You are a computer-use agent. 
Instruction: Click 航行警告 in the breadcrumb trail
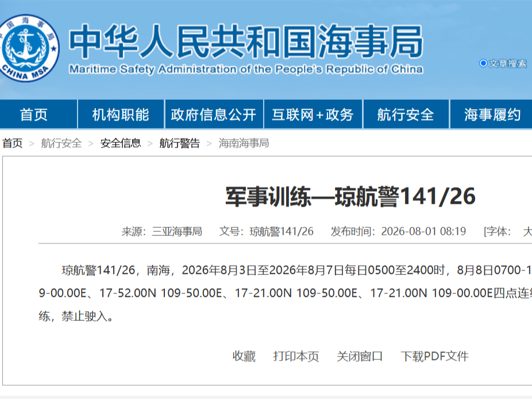[179, 143]
